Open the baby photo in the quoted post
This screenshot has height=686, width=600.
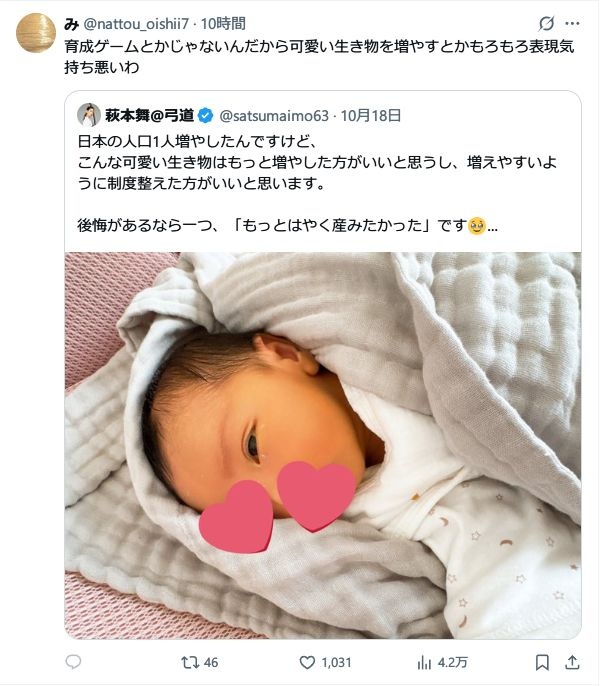pos(323,445)
